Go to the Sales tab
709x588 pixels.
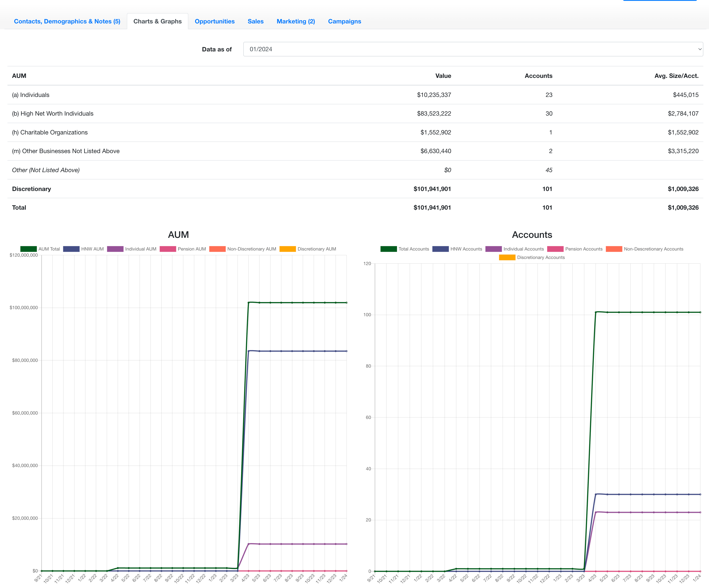(x=255, y=21)
